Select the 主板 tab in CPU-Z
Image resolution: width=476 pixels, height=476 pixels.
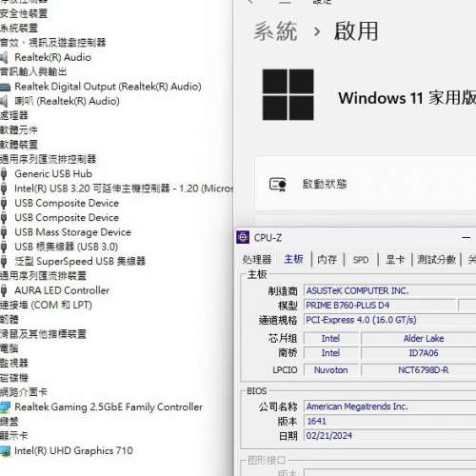pyautogui.click(x=293, y=259)
